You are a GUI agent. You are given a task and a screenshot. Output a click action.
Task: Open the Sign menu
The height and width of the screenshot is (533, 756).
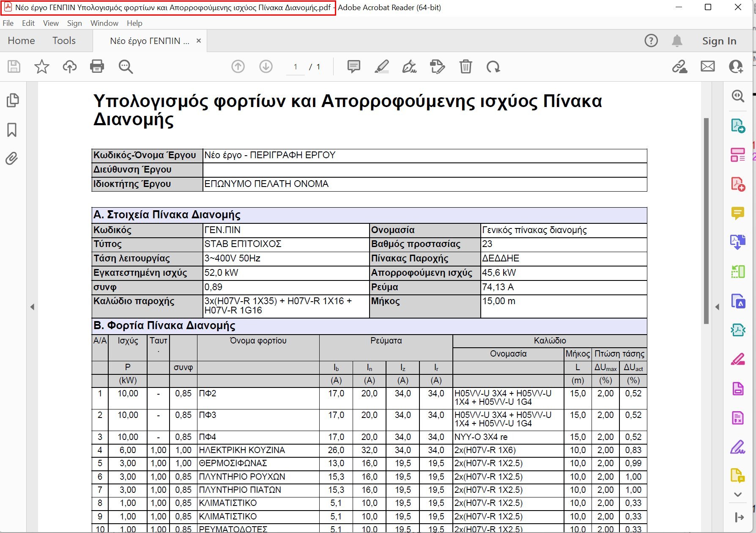point(74,23)
